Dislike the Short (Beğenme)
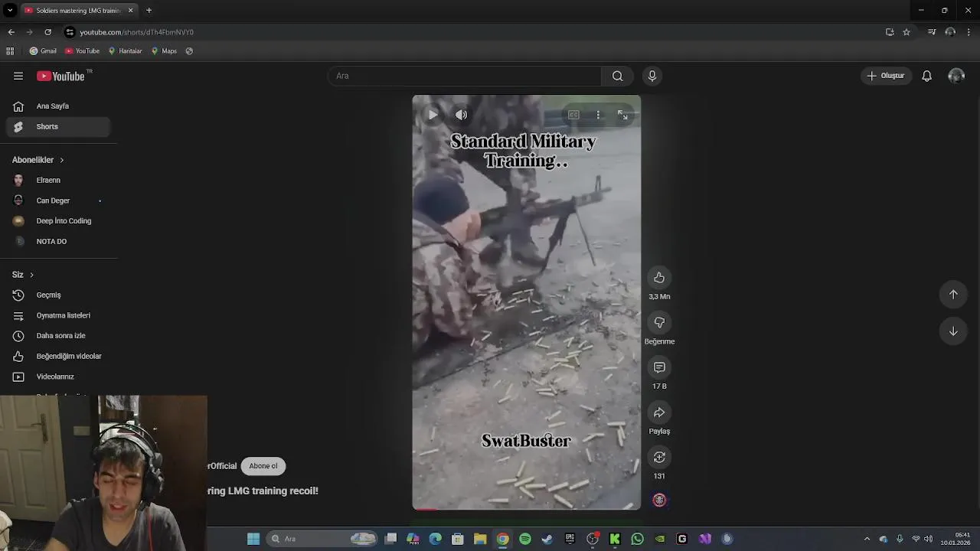 tap(659, 323)
